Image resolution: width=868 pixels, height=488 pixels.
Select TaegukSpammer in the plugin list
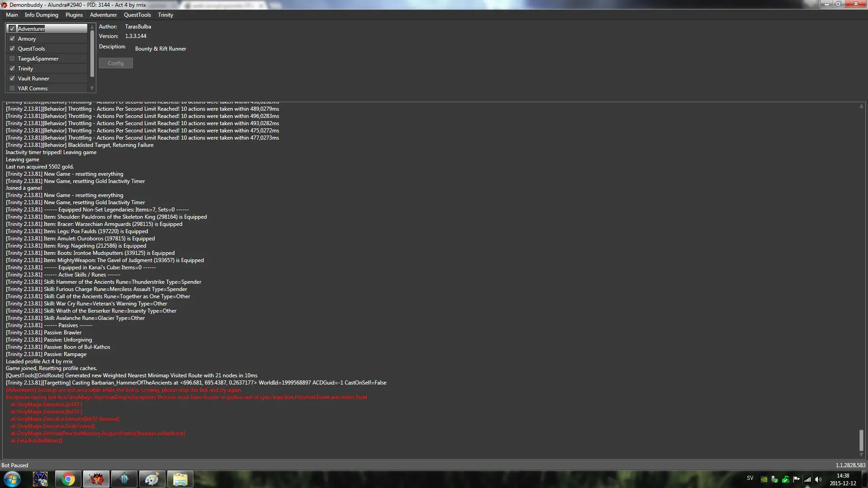click(x=47, y=58)
